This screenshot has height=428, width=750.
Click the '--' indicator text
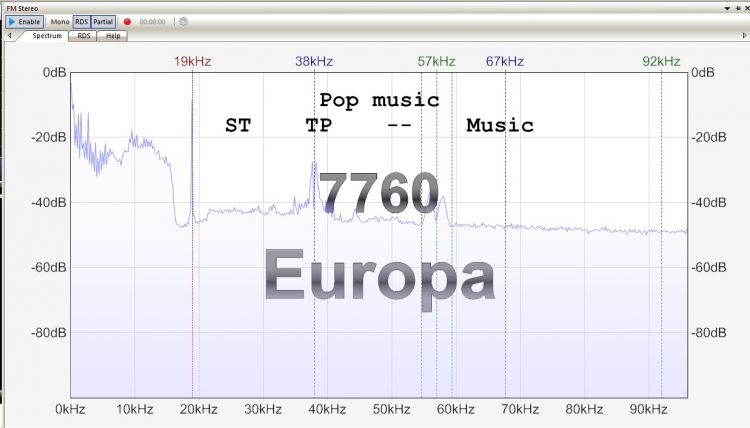coord(399,126)
